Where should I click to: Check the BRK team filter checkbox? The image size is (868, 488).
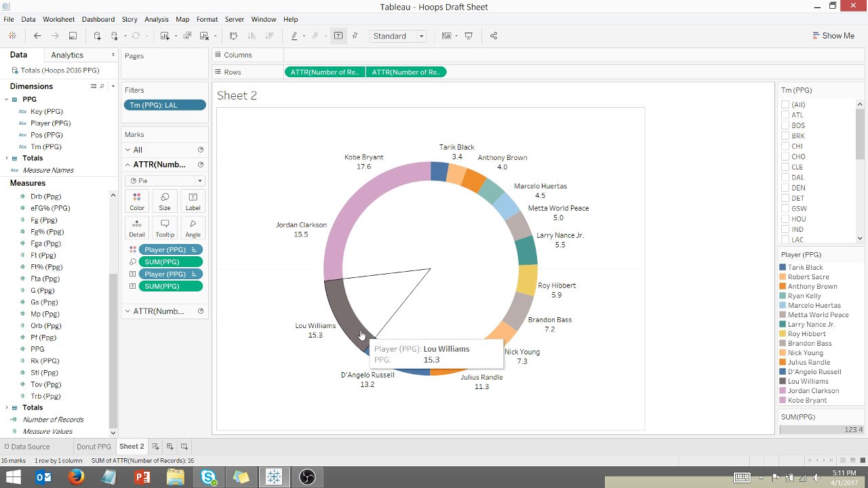(785, 136)
